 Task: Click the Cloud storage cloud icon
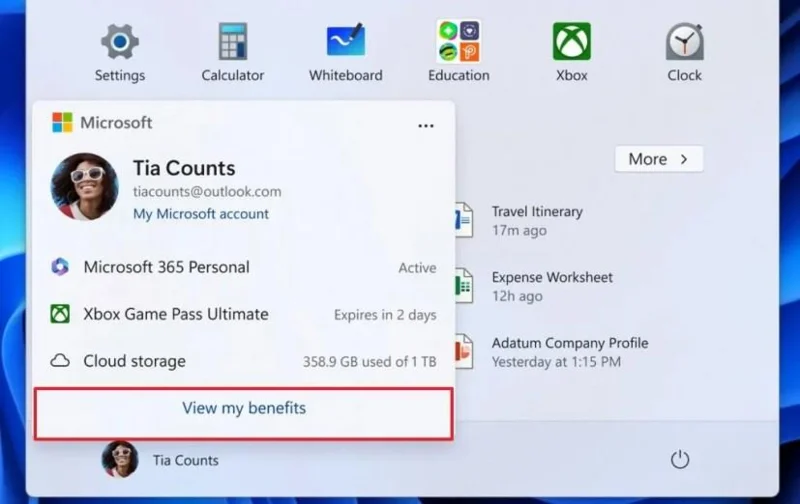(x=60, y=361)
